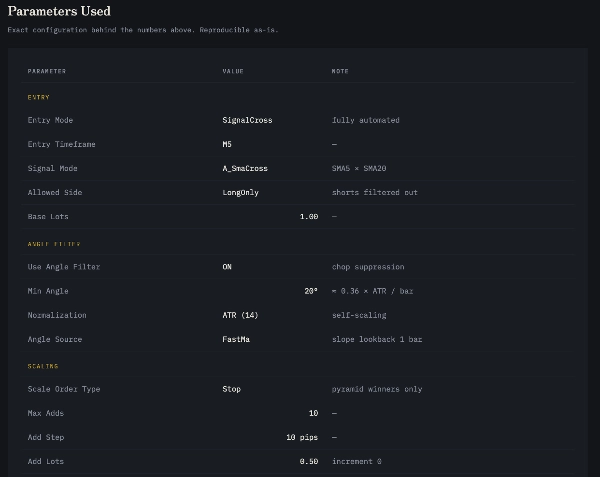This screenshot has height=477, width=600.
Task: Select the 10 pips value
Action: (302, 437)
